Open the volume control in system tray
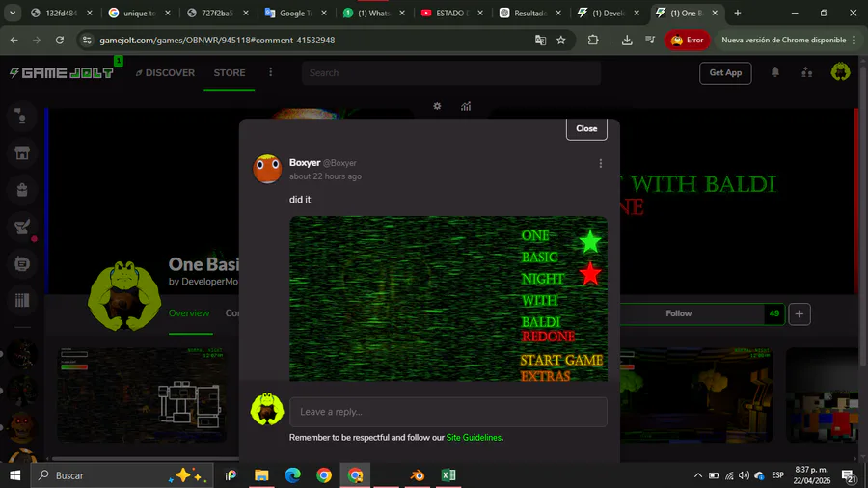 pos(744,475)
